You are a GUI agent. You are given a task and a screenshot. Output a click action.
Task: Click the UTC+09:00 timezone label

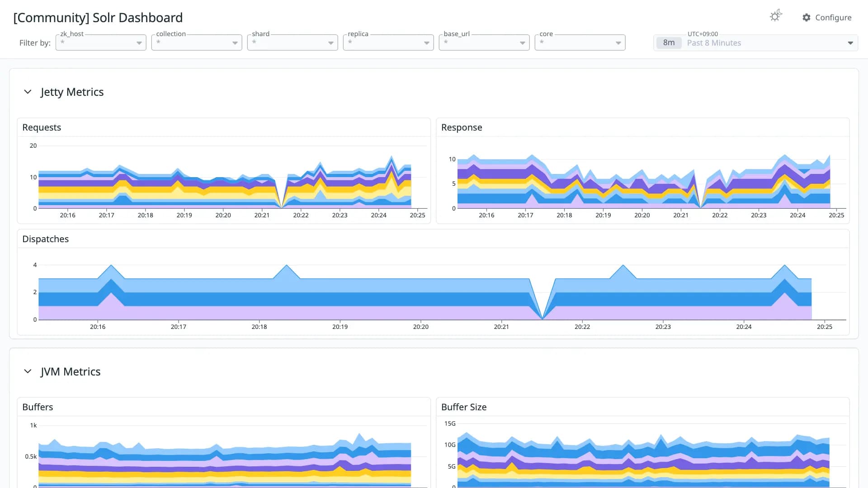[x=703, y=34]
